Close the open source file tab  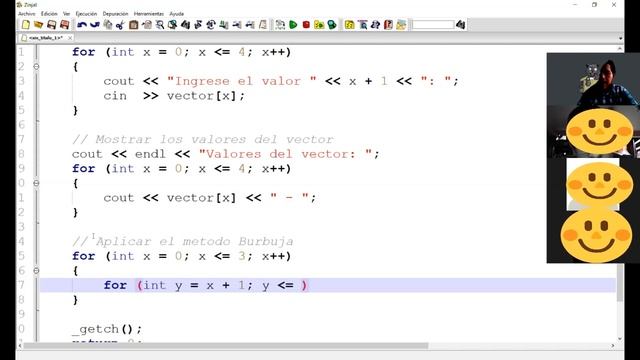(70, 38)
